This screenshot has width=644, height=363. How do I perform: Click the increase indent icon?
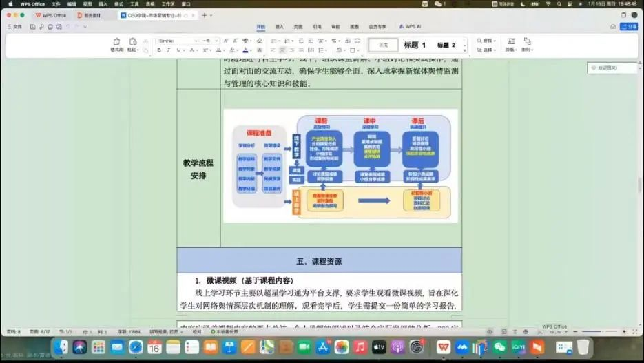[x=310, y=41]
